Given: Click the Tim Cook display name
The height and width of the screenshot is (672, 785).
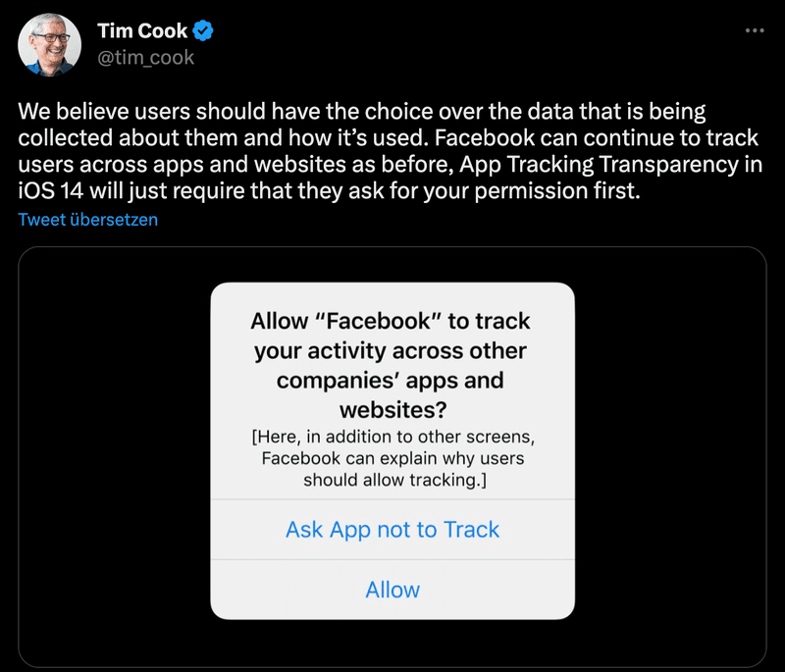Looking at the screenshot, I should [x=142, y=31].
